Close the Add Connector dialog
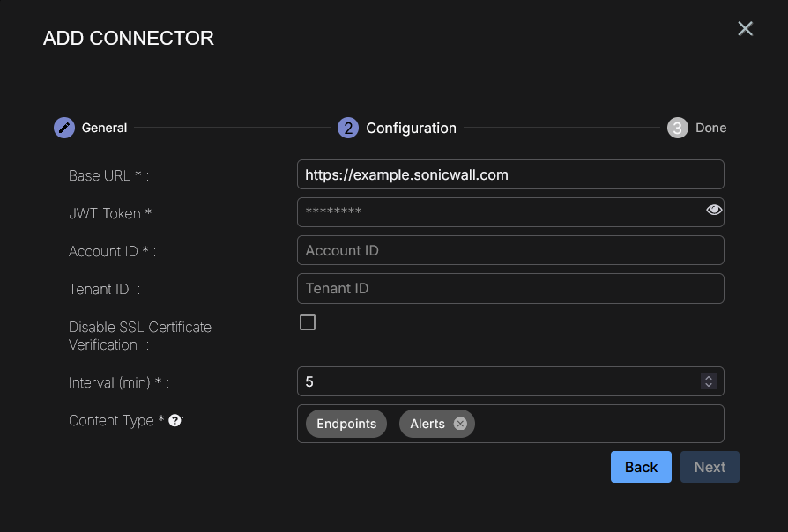The image size is (788, 532). coord(745,29)
